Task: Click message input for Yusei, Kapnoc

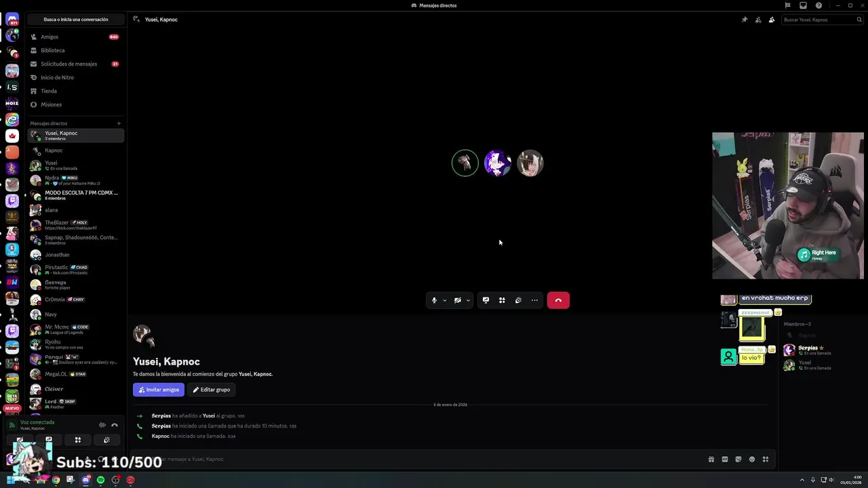Action: [427, 460]
